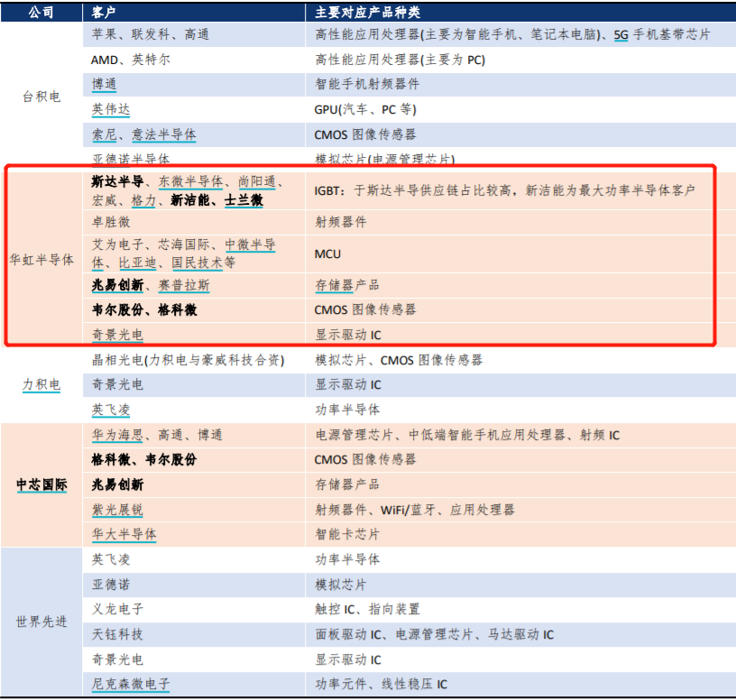Click the 义龙电子 customer cell
The image size is (736, 700).
(x=194, y=610)
